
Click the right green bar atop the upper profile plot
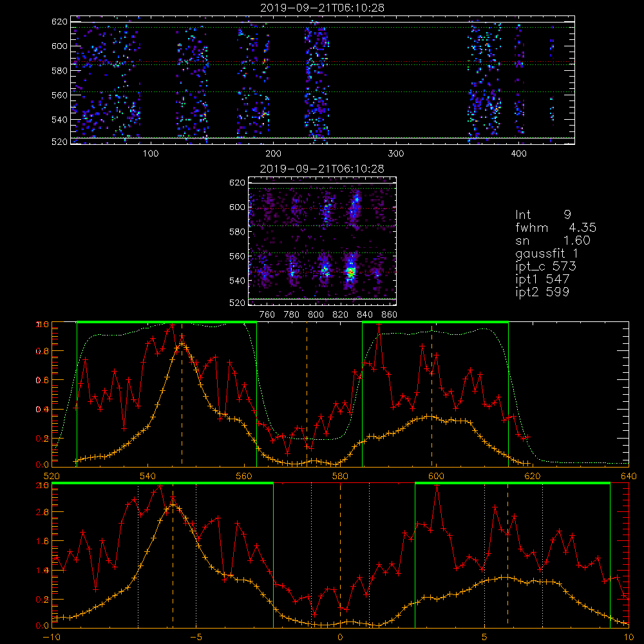coord(435,322)
